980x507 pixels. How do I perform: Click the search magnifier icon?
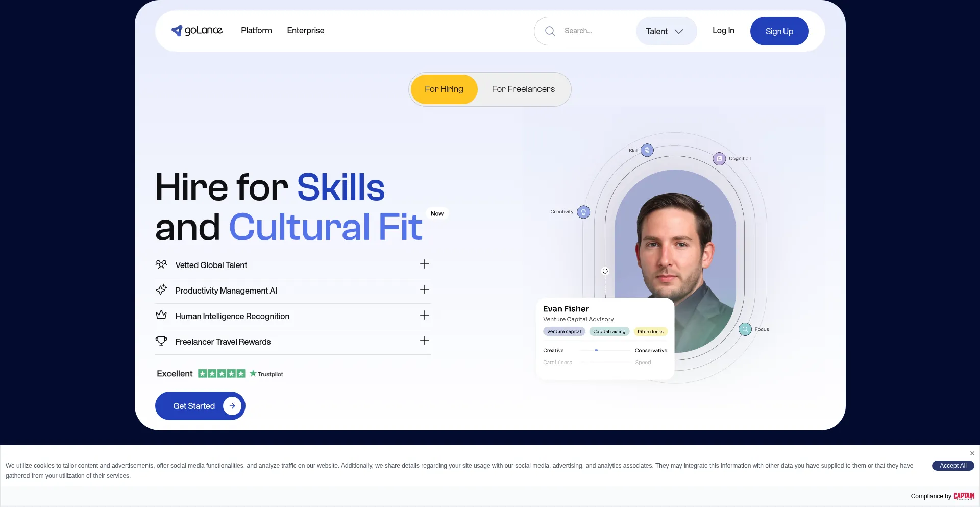click(550, 31)
